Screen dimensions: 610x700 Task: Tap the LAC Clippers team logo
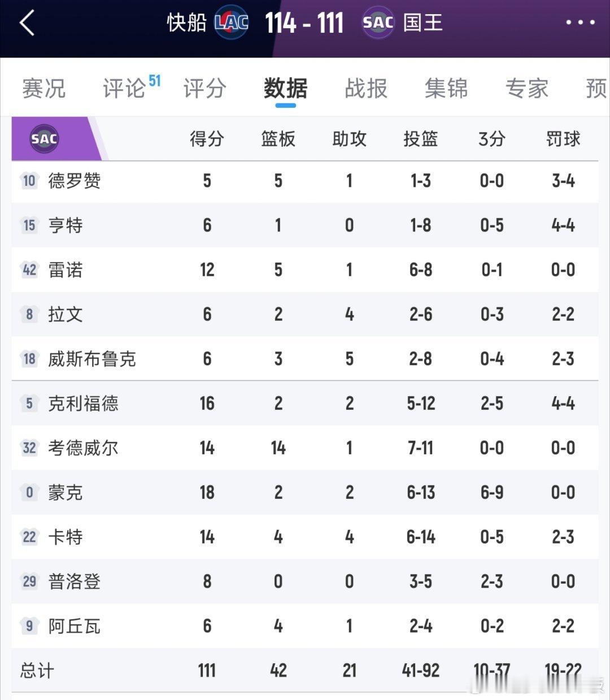pos(232,23)
